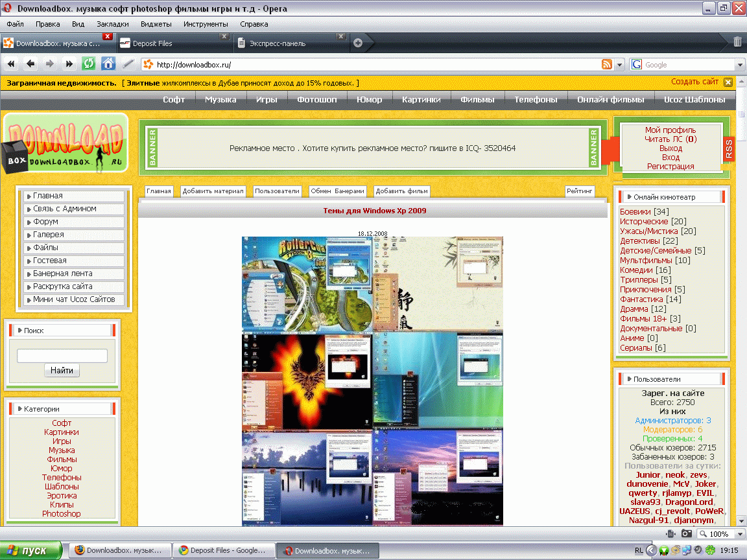Viewport: 747px width, 560px height.
Task: Click the Opera rewind navigation button
Action: [11, 64]
